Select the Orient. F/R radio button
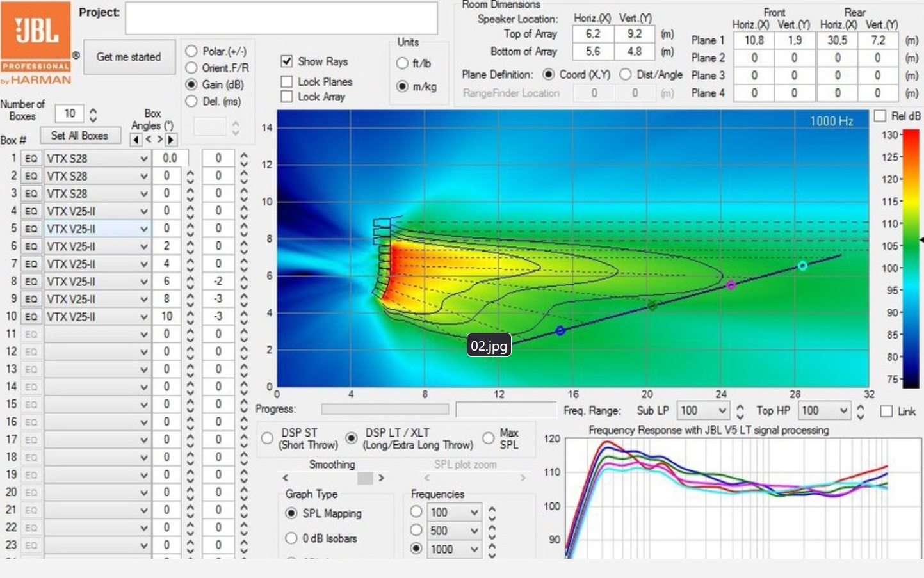The width and height of the screenshot is (924, 578). pyautogui.click(x=191, y=68)
